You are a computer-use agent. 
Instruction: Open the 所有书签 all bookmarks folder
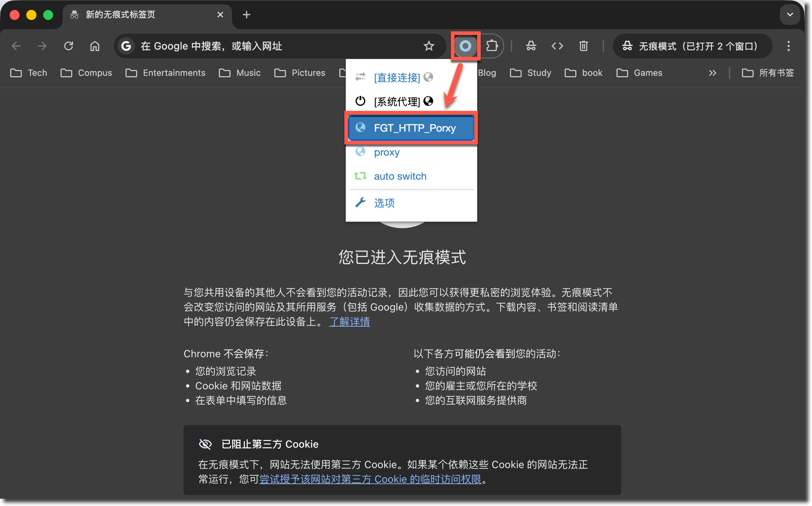(768, 73)
